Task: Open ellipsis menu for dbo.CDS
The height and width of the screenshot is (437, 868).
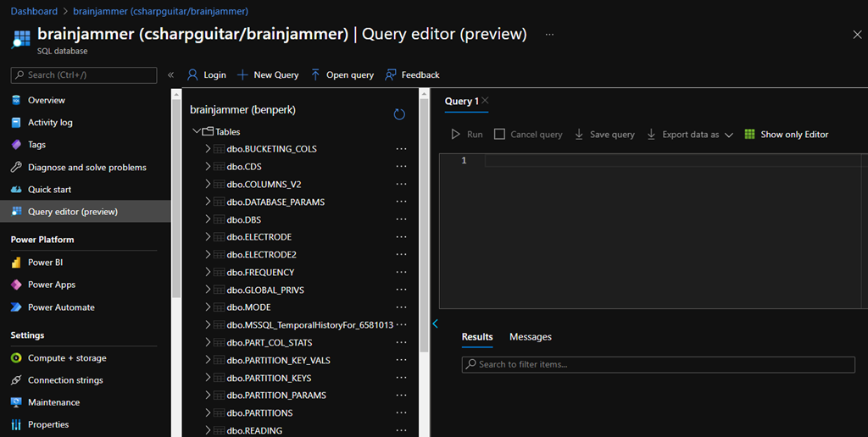Action: click(401, 167)
